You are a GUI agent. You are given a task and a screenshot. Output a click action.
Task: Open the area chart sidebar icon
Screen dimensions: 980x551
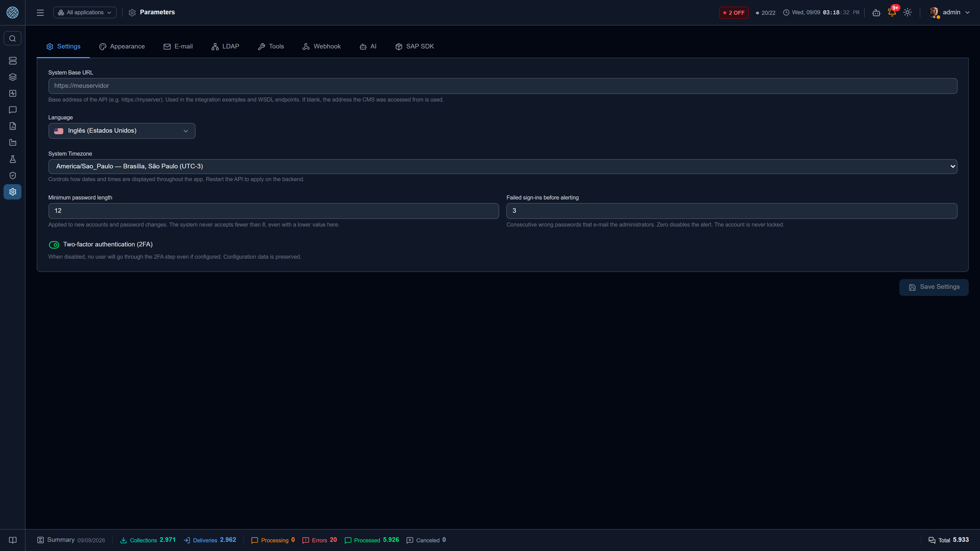tap(13, 143)
